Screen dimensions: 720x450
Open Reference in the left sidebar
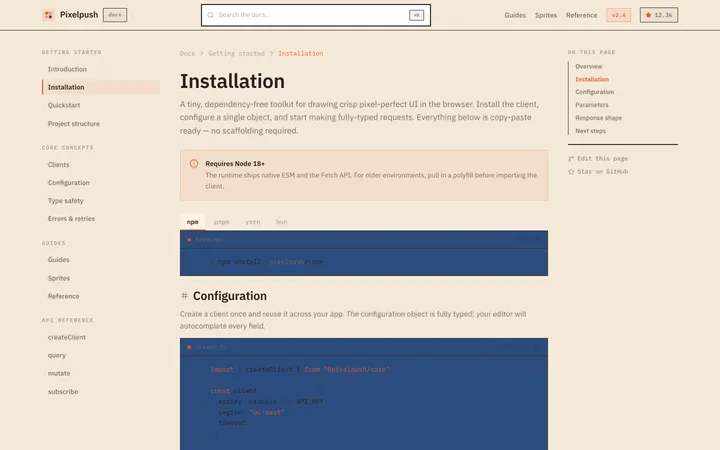101,296
